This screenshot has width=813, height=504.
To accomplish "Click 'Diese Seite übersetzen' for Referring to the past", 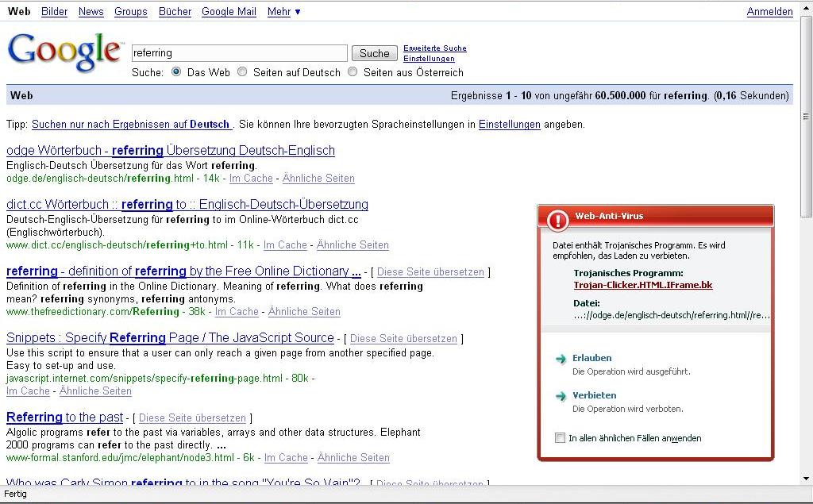I will pyautogui.click(x=192, y=418).
